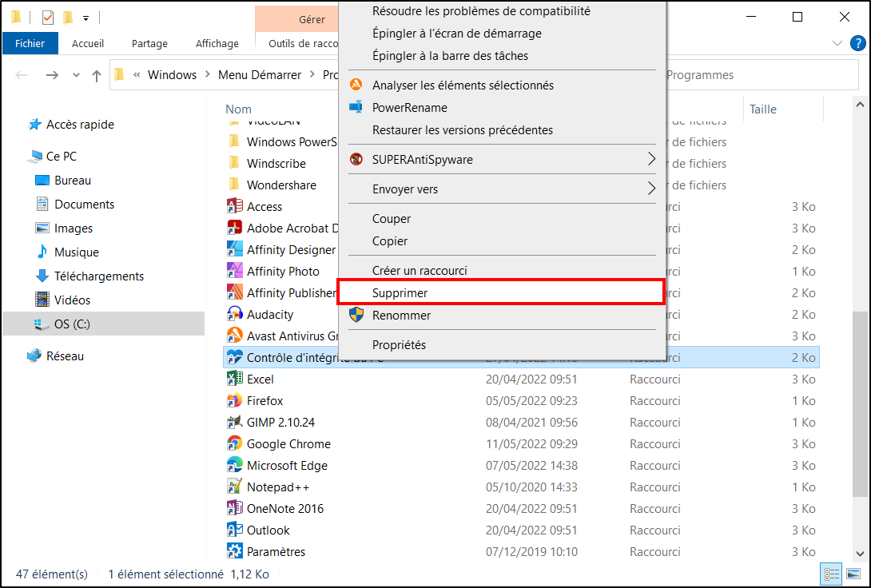Open PowerRename from the context menu
871x588 pixels.
(409, 108)
